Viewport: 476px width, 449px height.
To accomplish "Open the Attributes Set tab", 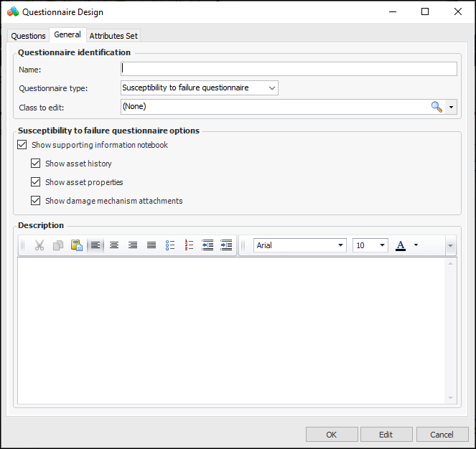I will (113, 36).
